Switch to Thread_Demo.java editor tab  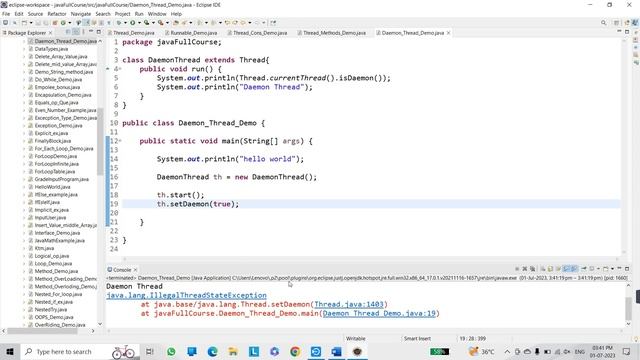pyautogui.click(x=133, y=33)
